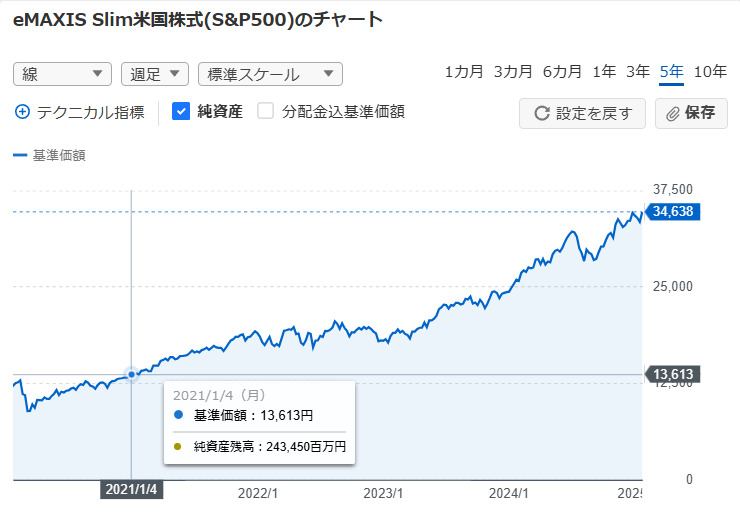Select the 3カ月 period tab
Viewport: 740px width, 514px height.
coord(513,72)
